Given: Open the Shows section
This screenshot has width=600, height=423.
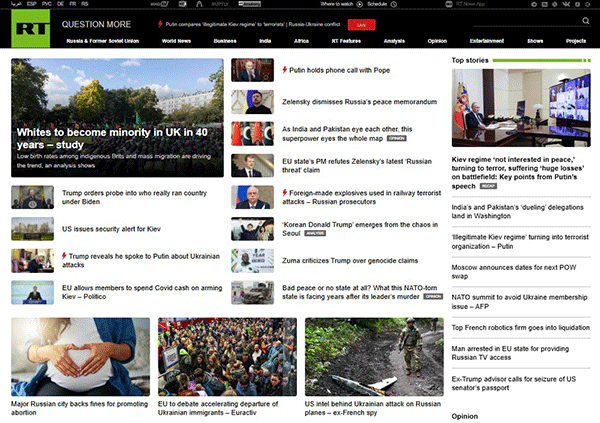Looking at the screenshot, I should (535, 41).
